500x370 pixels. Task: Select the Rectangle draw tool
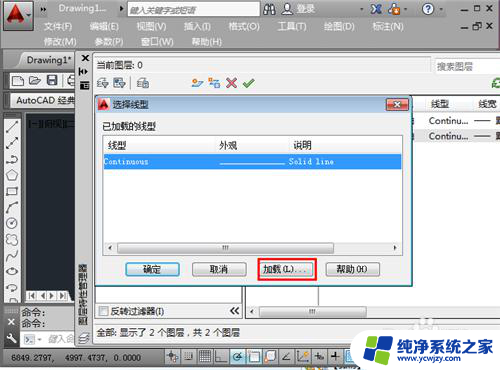(x=12, y=191)
